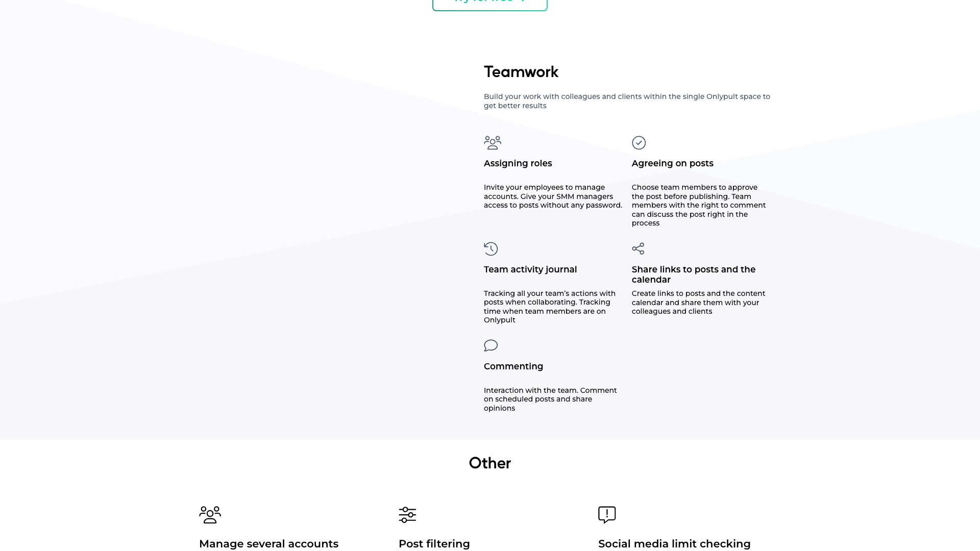
Task: Click the Social media limit checking label
Action: (674, 544)
